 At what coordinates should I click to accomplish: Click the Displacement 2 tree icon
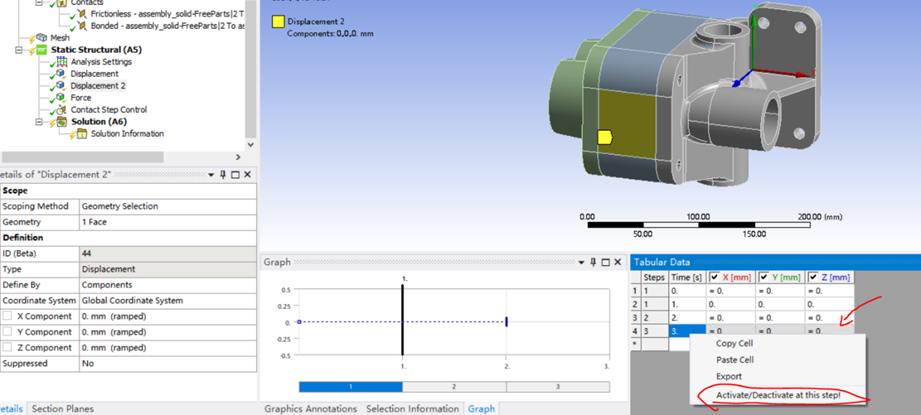click(62, 86)
